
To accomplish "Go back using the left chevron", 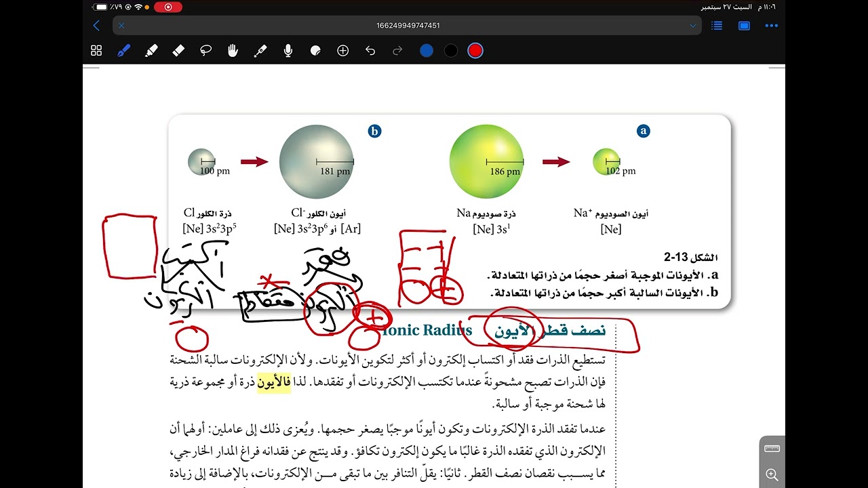I will pos(96,26).
